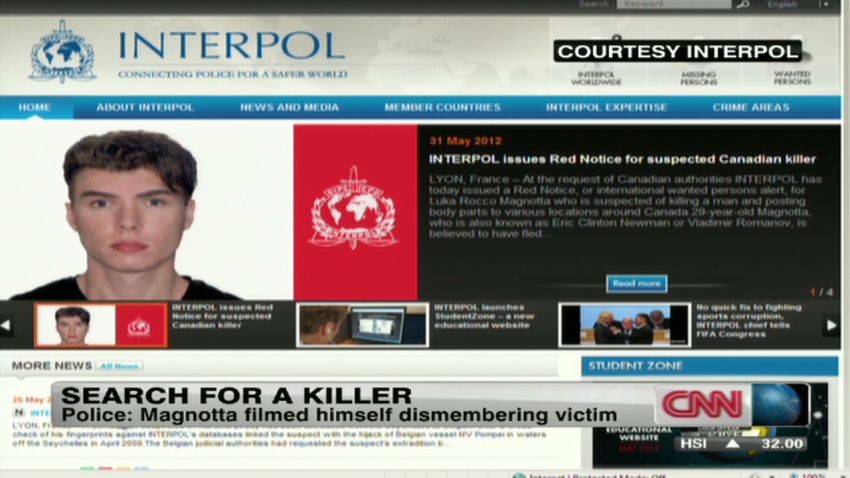
Task: Go to INTERPOL Worldwide link
Action: 596,78
